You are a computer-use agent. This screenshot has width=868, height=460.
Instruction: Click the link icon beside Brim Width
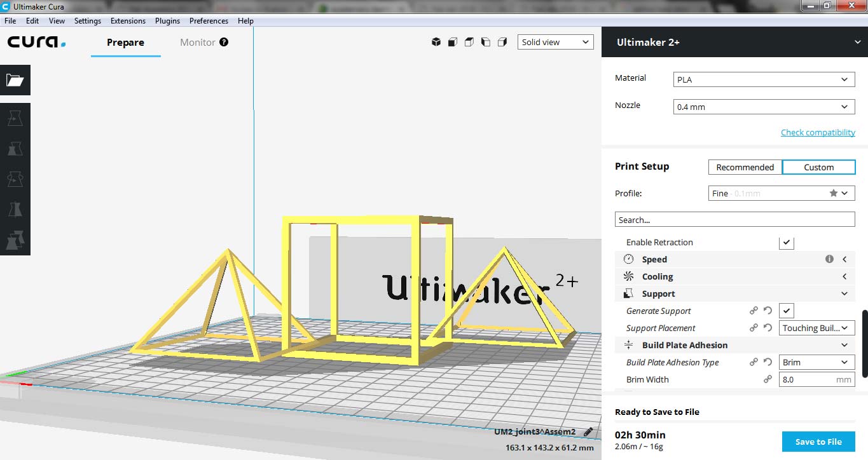768,379
